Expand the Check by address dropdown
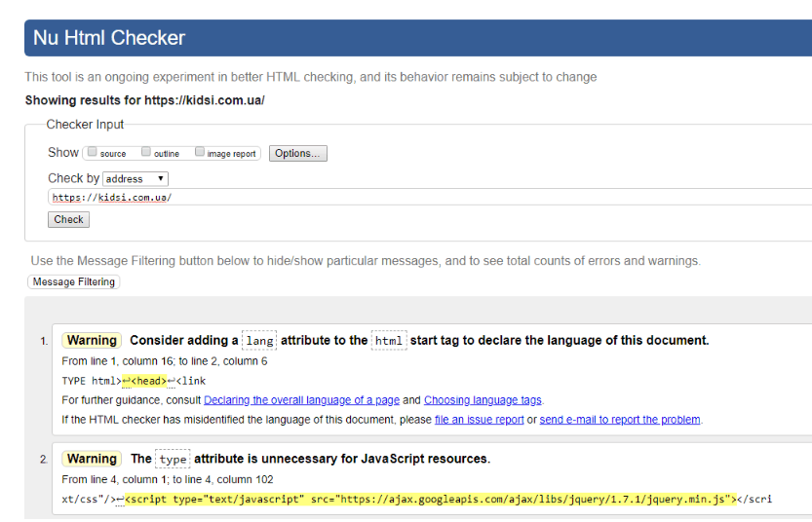This screenshot has height=522, width=812. (135, 178)
